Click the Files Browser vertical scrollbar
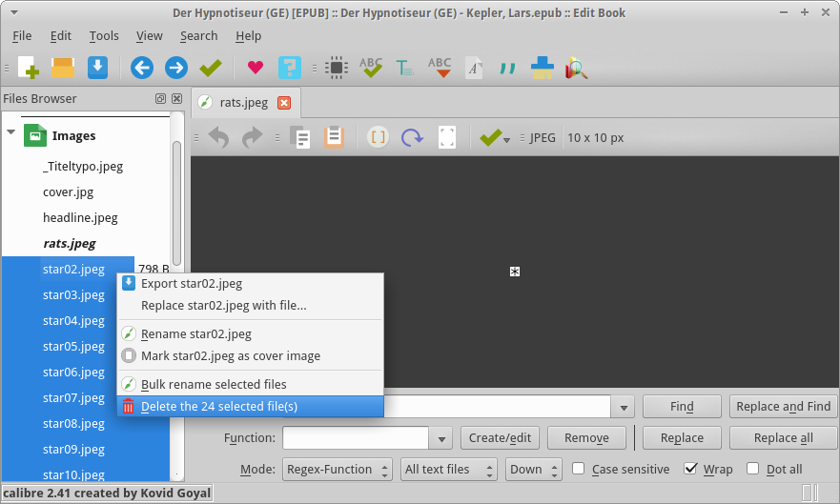 pyautogui.click(x=176, y=203)
